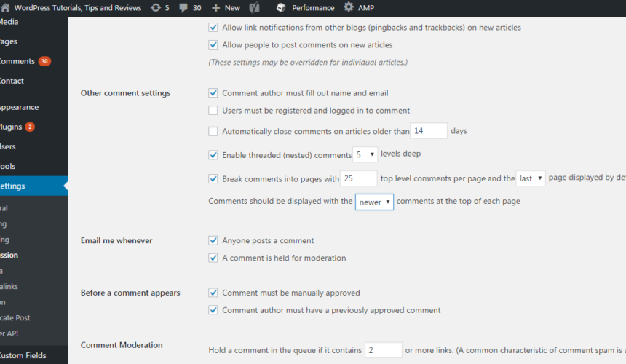The height and width of the screenshot is (364, 626).
Task: Open the comments bubble icon showing 30
Action: [183, 8]
